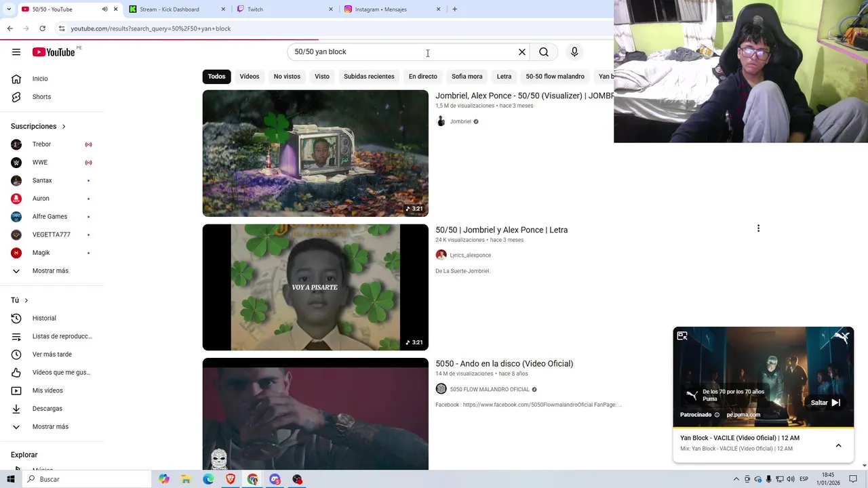This screenshot has width=868, height=488.
Task: Clear the search box with the X
Action: pos(522,52)
